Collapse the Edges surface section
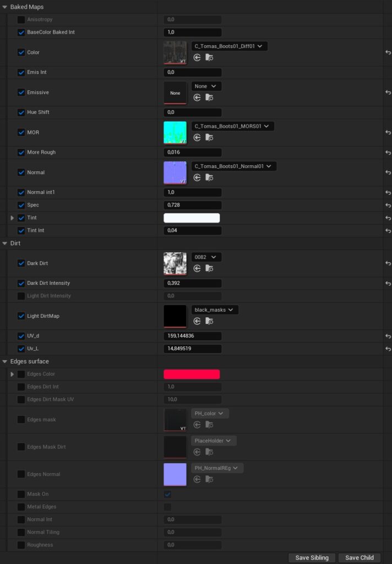 tap(4, 361)
